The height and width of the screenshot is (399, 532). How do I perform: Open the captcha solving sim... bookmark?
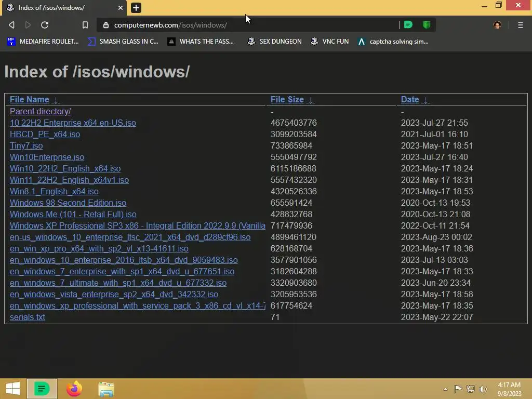[393, 42]
